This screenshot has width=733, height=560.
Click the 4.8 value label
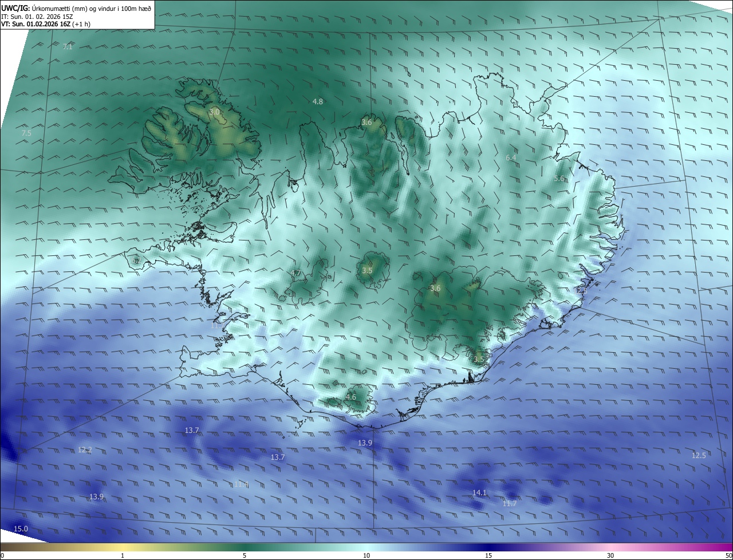click(318, 101)
